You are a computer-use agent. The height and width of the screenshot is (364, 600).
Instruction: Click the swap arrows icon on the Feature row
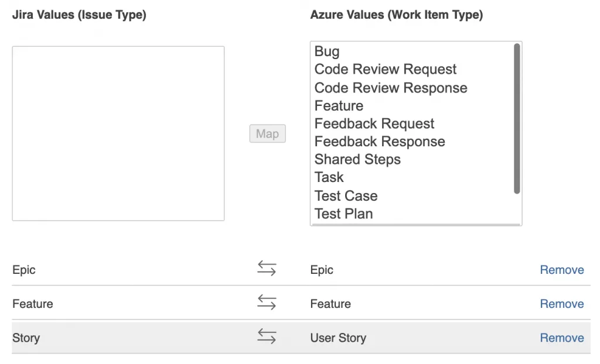tap(267, 302)
